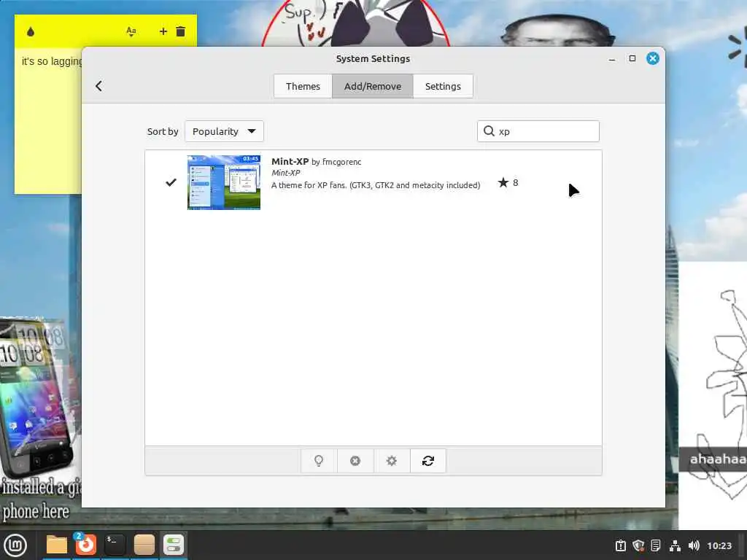Screen dimensions: 747x560
Task: Click the sticky note text 'it's so lagging'
Action: click(x=52, y=61)
